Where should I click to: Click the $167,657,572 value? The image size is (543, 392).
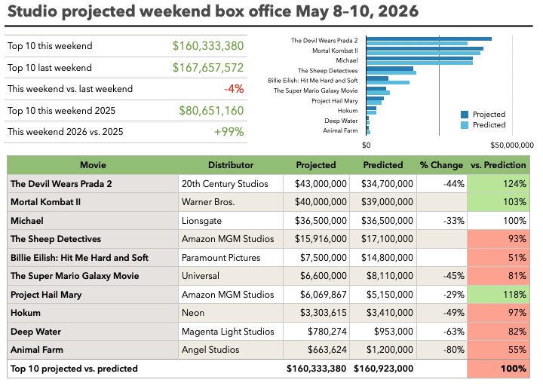click(x=208, y=68)
